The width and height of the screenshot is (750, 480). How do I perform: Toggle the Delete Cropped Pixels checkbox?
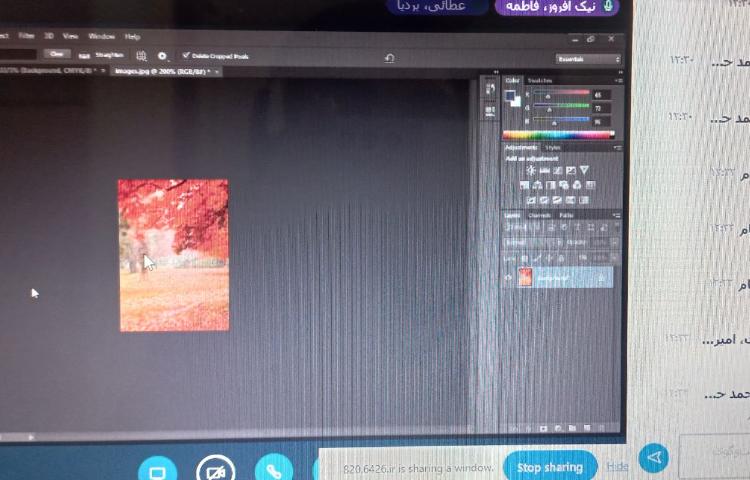coord(186,55)
